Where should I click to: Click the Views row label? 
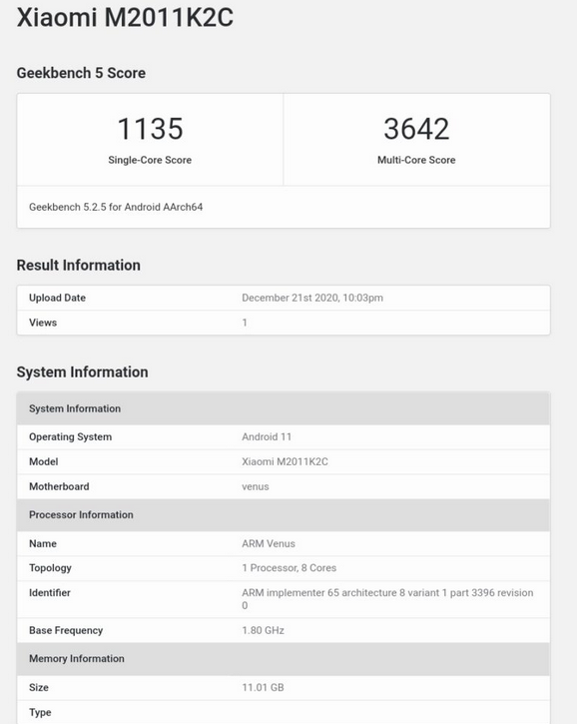click(x=43, y=323)
